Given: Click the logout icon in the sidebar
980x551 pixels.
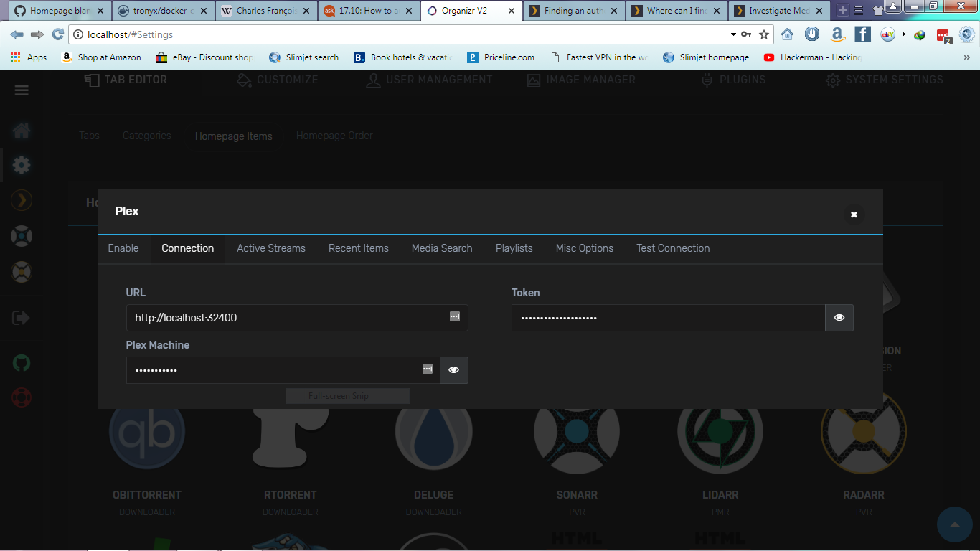Looking at the screenshot, I should point(21,317).
